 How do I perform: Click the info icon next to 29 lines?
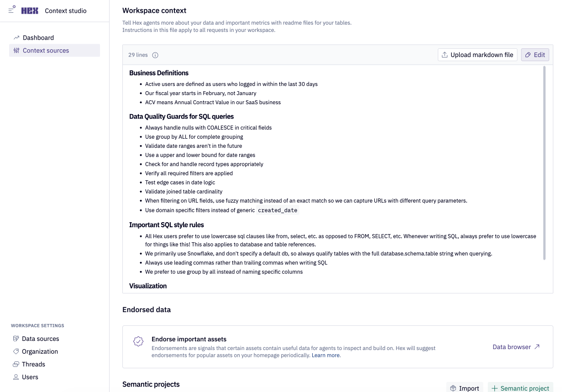(x=155, y=55)
